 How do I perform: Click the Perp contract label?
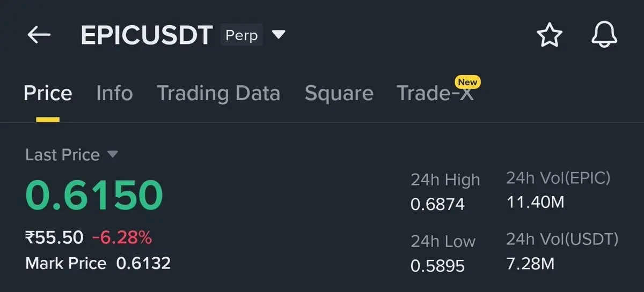point(241,35)
